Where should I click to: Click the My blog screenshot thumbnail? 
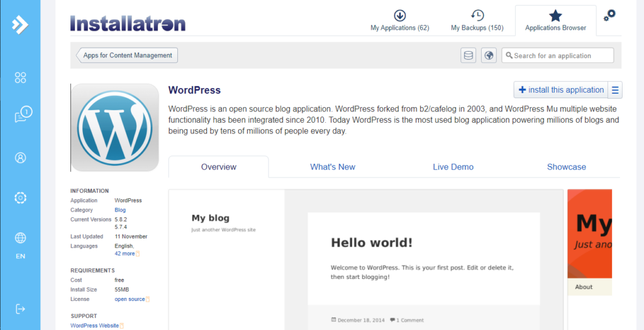(366, 259)
